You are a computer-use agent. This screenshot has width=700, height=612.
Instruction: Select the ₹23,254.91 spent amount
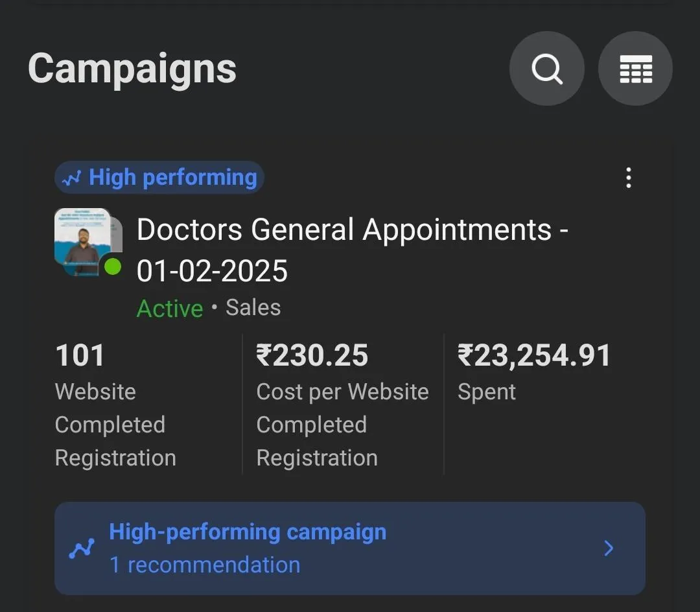click(x=534, y=355)
